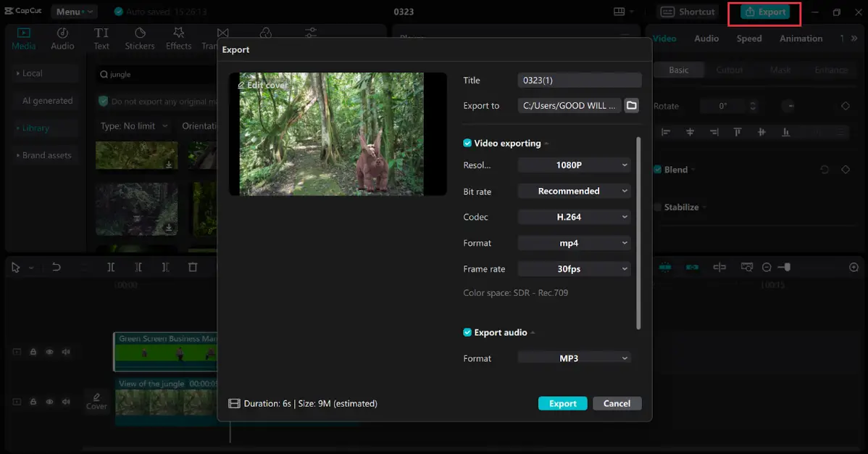This screenshot has height=454, width=868.
Task: Align bottom edge icon
Action: point(785,132)
